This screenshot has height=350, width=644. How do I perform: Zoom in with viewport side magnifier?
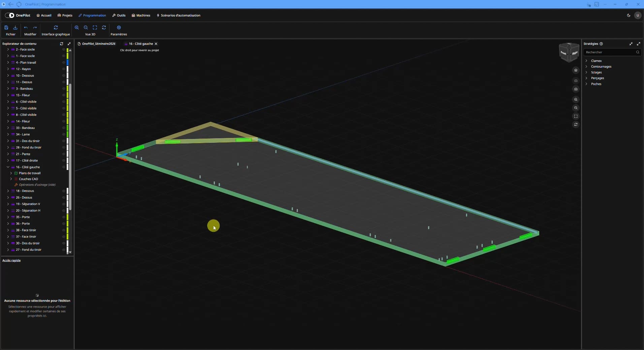click(x=576, y=100)
